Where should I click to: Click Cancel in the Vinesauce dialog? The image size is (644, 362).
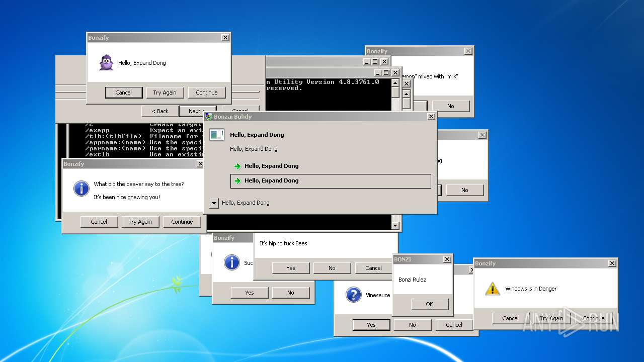tap(454, 325)
